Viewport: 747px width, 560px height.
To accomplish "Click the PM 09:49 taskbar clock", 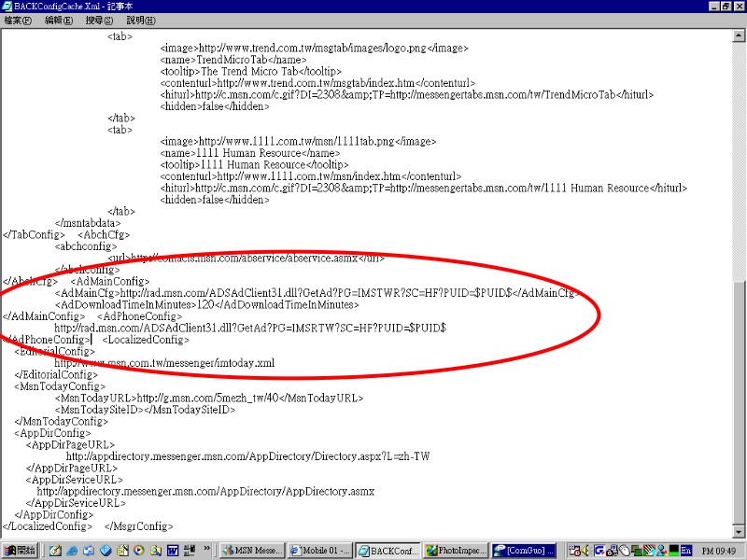I will [x=718, y=551].
